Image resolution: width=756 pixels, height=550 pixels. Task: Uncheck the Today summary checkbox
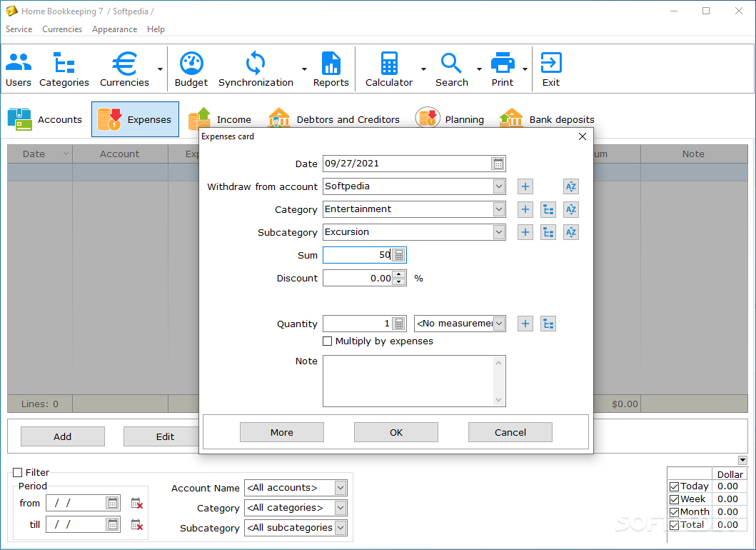pos(675,486)
